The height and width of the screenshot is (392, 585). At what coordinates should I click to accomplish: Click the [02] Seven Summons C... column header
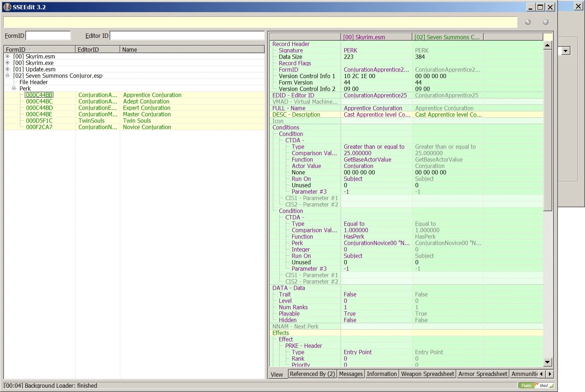[448, 37]
